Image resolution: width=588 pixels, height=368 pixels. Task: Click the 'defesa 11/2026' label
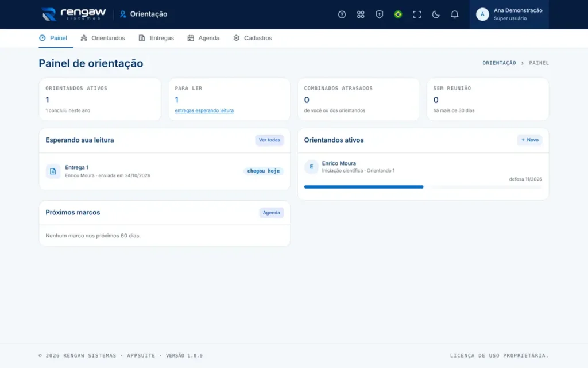[x=525, y=179]
